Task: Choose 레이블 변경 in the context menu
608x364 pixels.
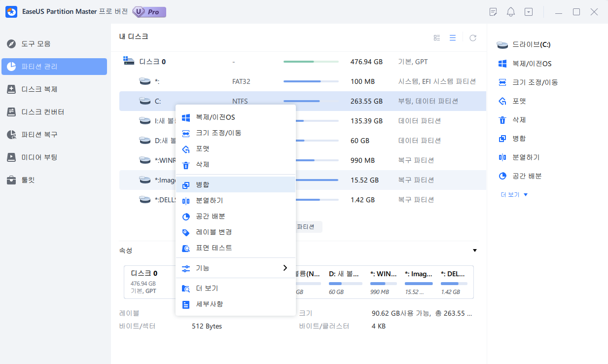Action: point(236,232)
